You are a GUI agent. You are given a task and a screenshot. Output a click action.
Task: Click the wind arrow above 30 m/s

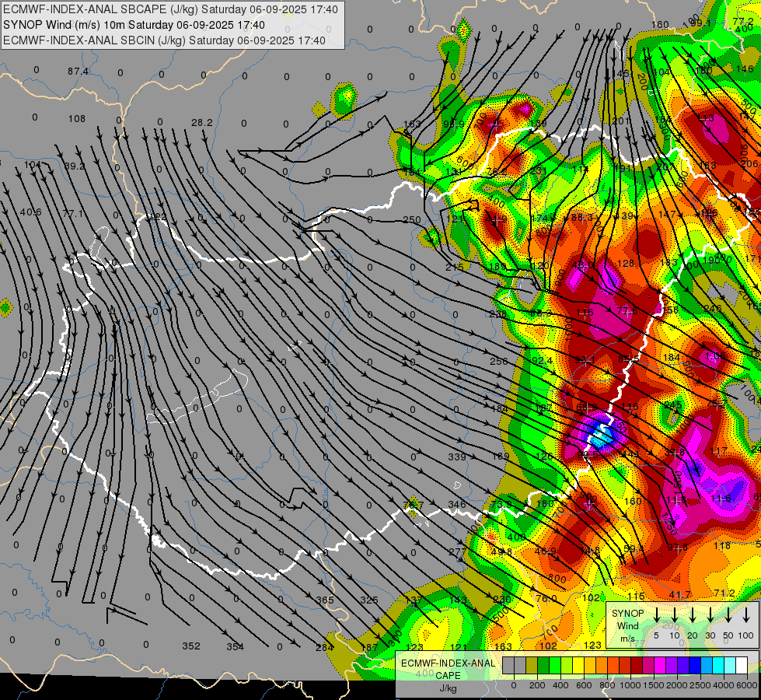pyautogui.click(x=710, y=614)
